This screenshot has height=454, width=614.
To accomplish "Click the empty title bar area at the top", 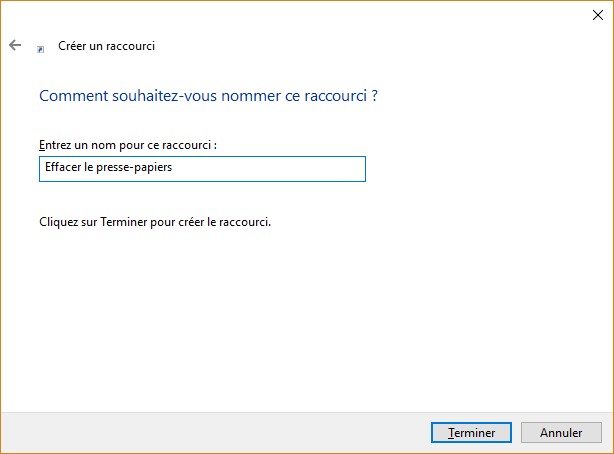I will [300, 14].
